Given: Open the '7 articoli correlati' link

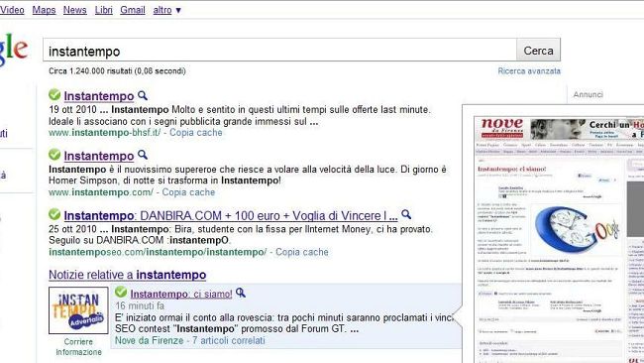Looking at the screenshot, I should (228, 340).
